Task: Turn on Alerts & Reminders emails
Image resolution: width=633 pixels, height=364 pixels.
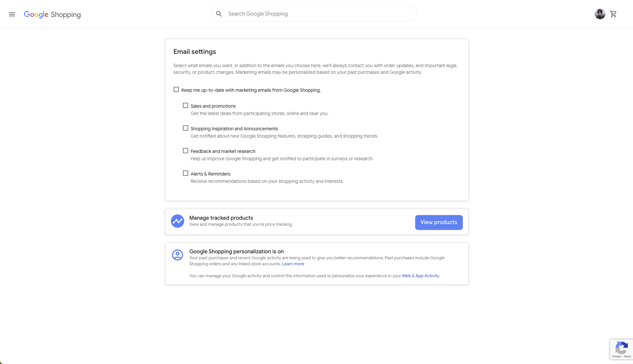Action: tap(186, 173)
